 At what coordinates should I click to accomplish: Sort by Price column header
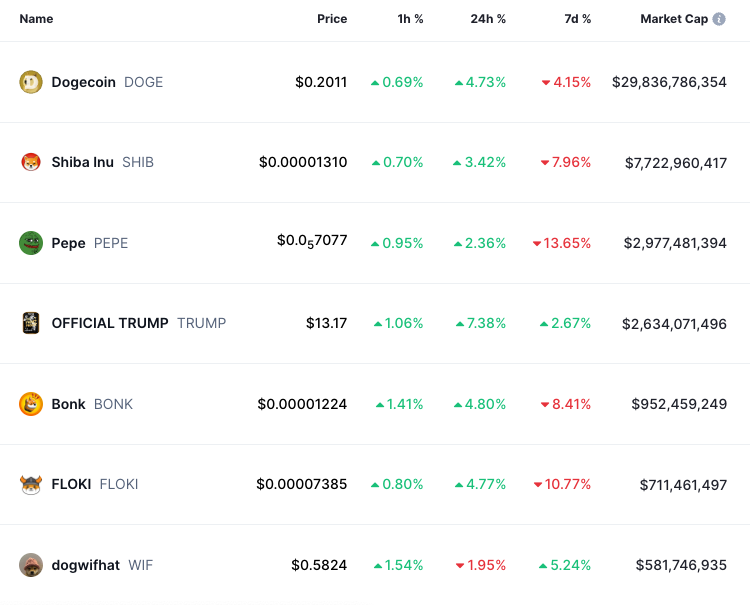coord(332,19)
